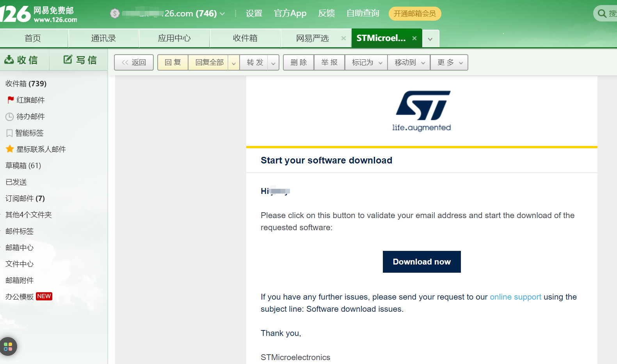Screen dimensions: 617x364
Task: Click 举报 report button
Action: click(x=329, y=62)
